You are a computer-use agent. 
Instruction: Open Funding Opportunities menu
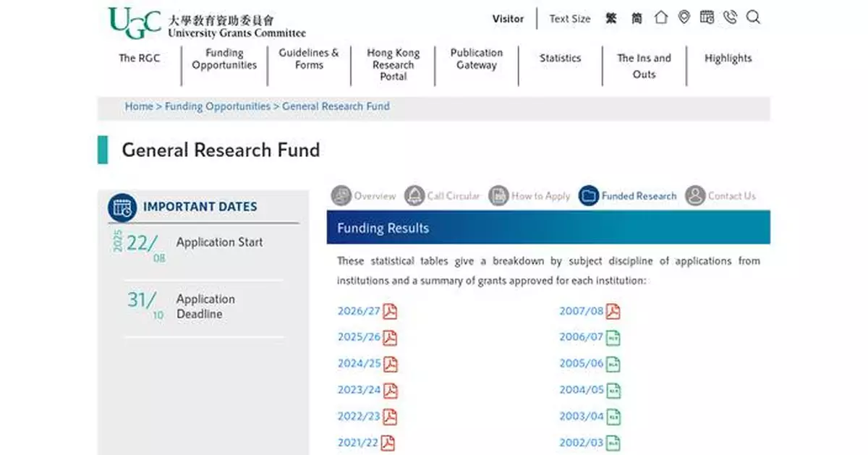[224, 59]
